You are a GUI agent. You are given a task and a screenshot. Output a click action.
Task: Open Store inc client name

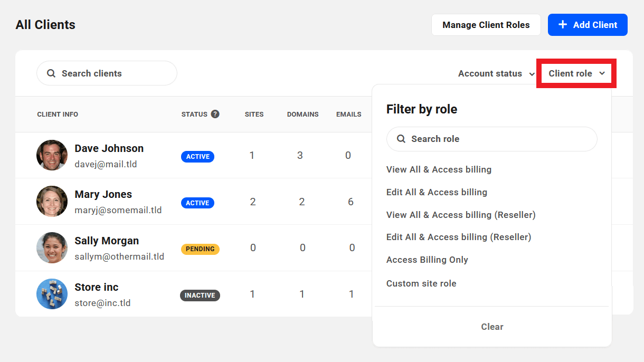point(97,287)
